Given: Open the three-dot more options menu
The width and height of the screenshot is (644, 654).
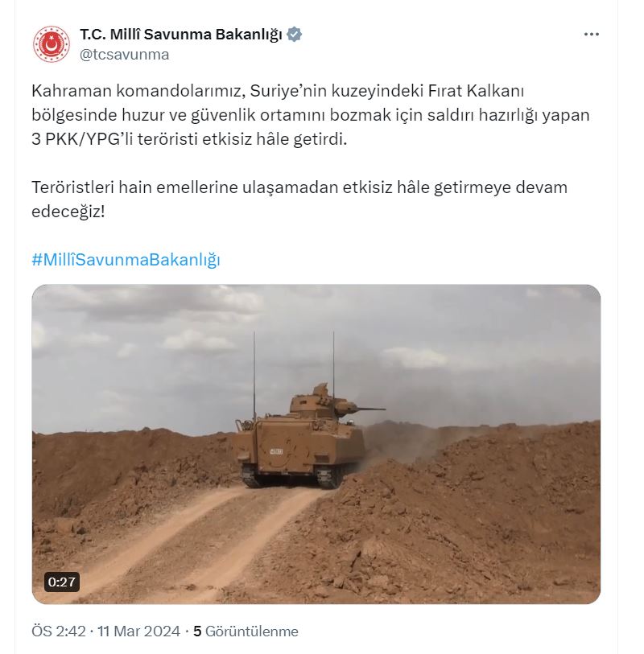Looking at the screenshot, I should tap(592, 35).
